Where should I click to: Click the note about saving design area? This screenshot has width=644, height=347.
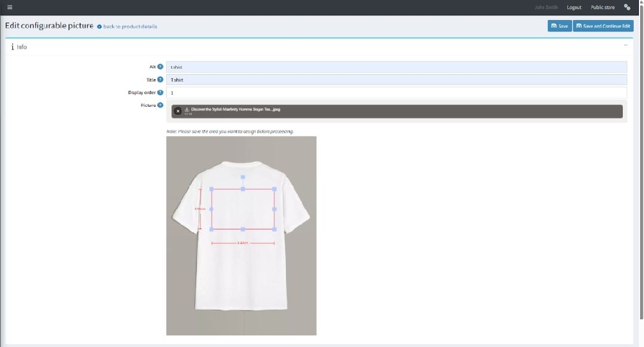click(x=230, y=131)
